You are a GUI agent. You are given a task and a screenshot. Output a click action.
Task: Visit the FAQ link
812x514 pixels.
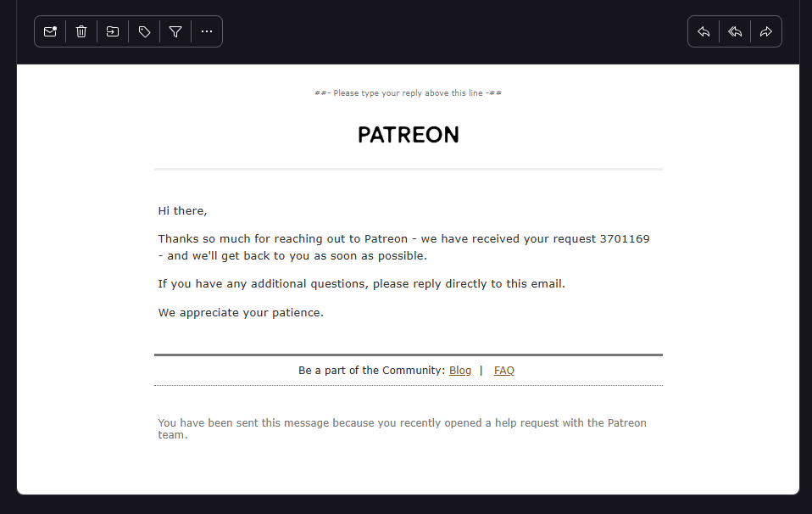click(x=504, y=371)
